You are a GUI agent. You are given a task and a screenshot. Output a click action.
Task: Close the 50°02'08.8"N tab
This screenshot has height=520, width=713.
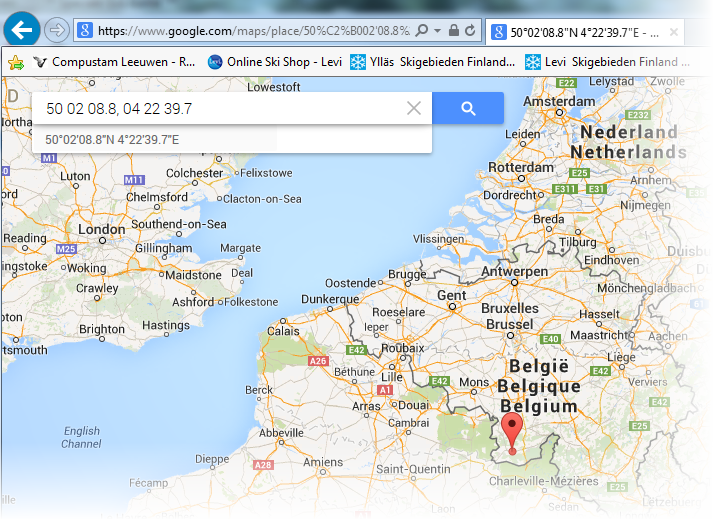(x=674, y=32)
